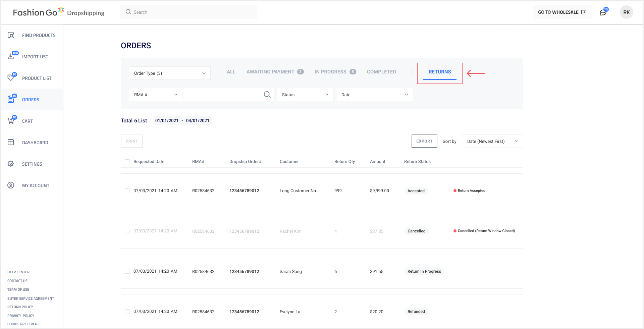
Task: Click the My Account profile icon
Action: tap(11, 185)
